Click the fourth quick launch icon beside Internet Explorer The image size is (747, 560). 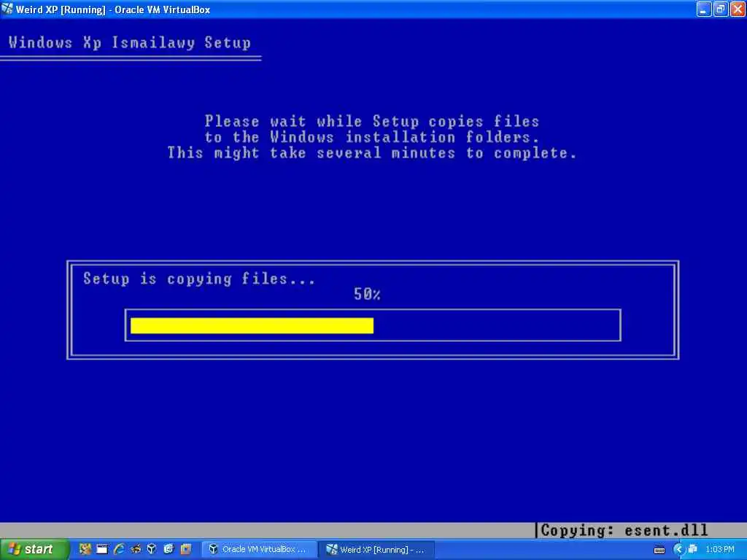point(135,549)
